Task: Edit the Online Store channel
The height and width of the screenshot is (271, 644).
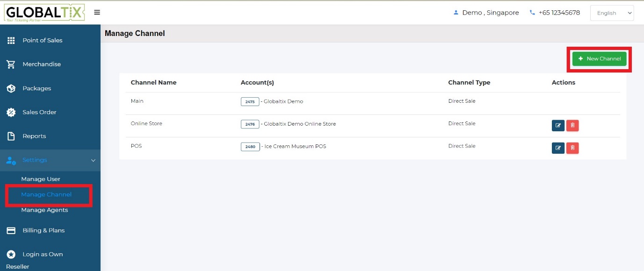Action: coord(558,125)
